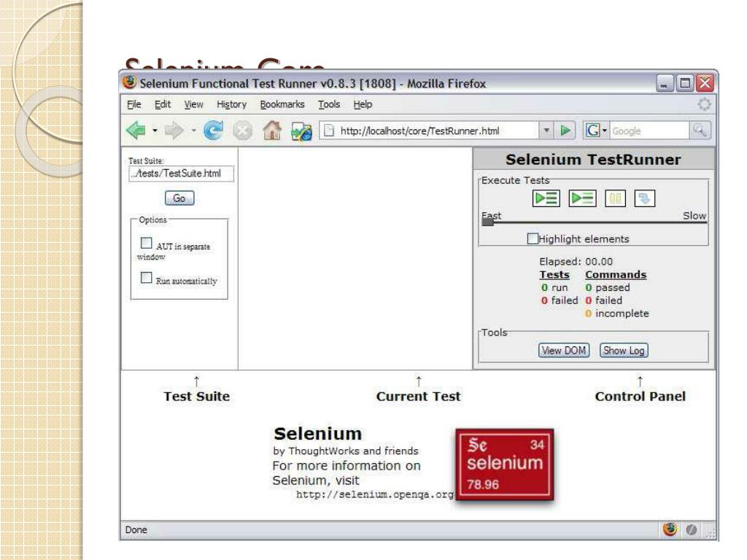The height and width of the screenshot is (560, 747).
Task: Click the Firefox Back arrow button
Action: pyautogui.click(x=136, y=130)
